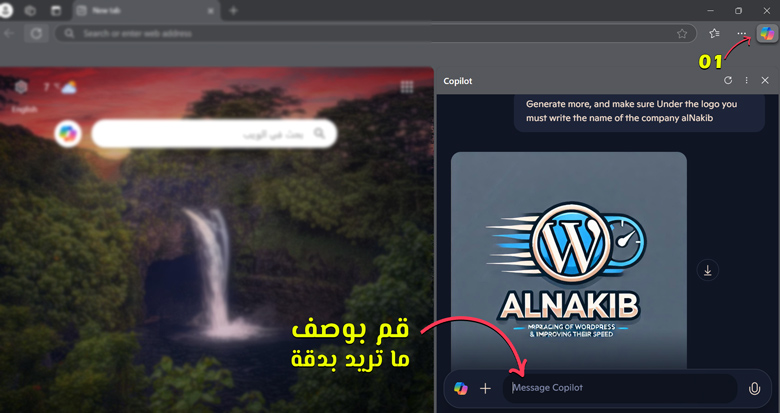Open Copilot sidebar from Edge toolbar
This screenshot has width=780, height=413.
pyautogui.click(x=767, y=34)
